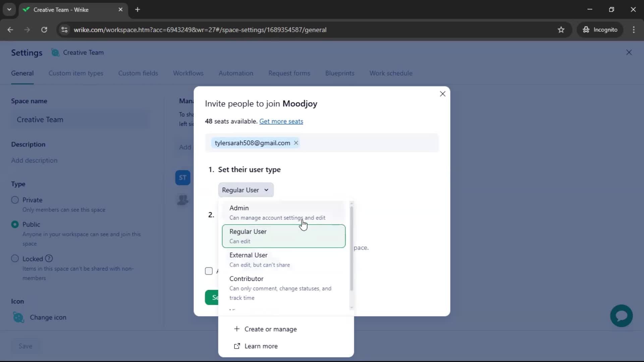Click the group members icon below ST

[x=183, y=200]
